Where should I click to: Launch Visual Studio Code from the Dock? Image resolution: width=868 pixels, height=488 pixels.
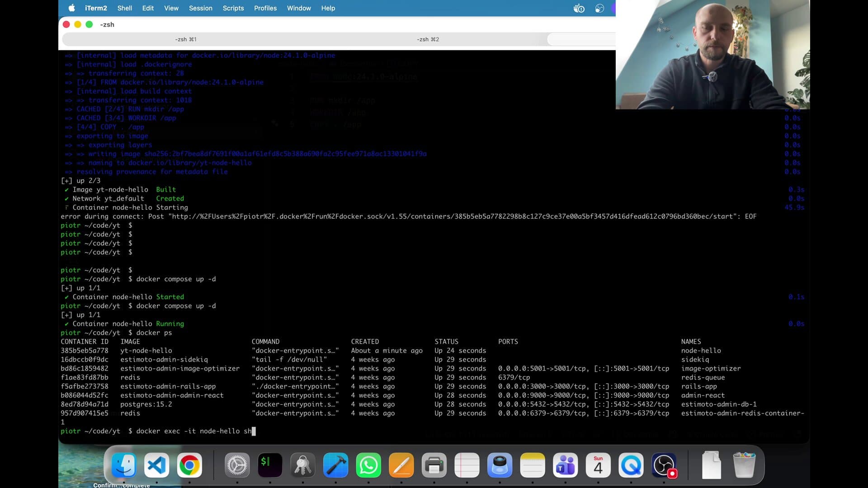pyautogui.click(x=156, y=465)
